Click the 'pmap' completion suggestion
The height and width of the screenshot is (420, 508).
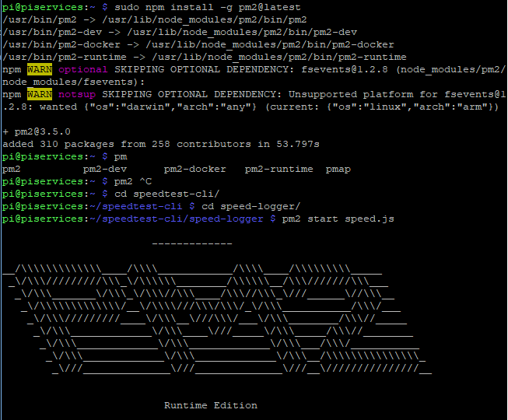click(x=338, y=170)
